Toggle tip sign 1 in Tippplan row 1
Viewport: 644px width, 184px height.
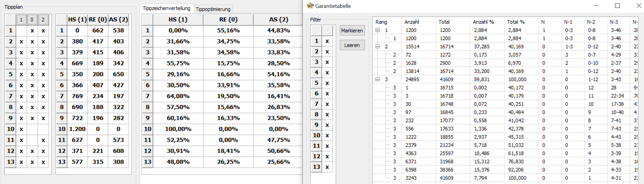21,30
